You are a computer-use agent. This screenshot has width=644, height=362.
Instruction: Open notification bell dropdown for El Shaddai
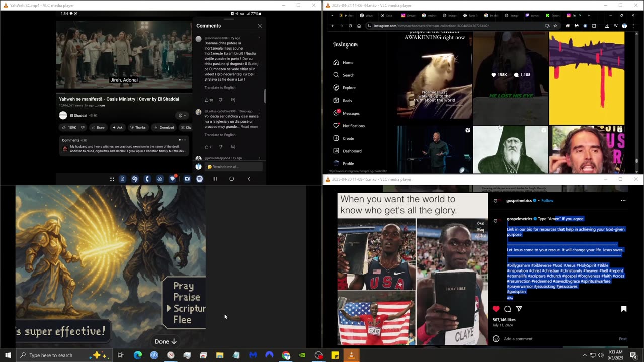point(182,115)
